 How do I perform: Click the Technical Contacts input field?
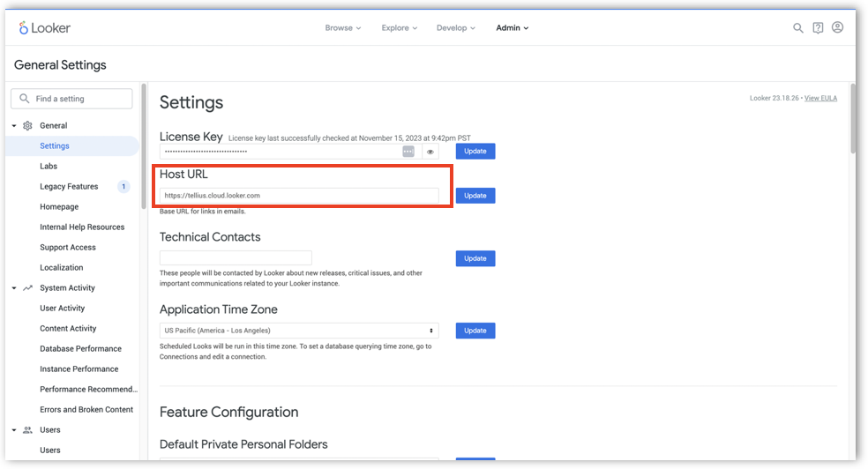(x=236, y=258)
